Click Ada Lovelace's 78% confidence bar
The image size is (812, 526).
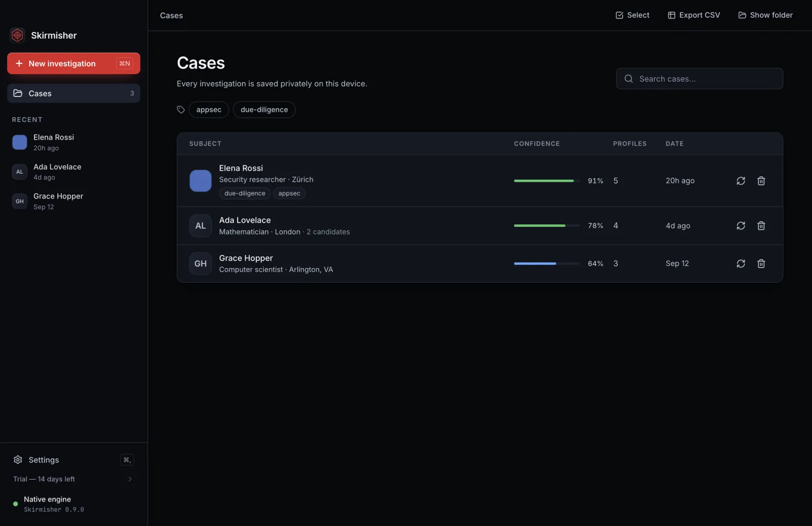[547, 225]
